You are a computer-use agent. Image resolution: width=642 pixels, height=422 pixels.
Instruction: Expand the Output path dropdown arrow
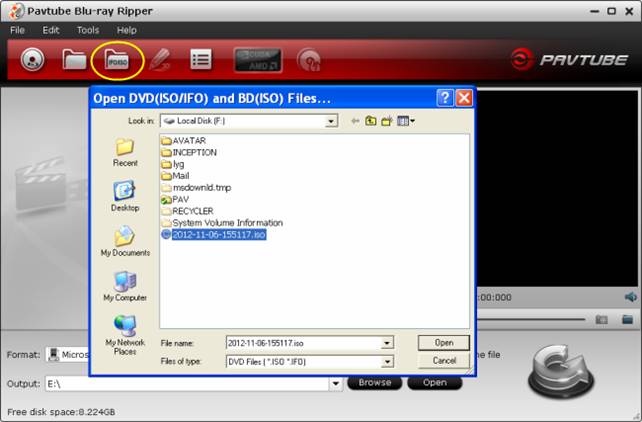pyautogui.click(x=336, y=384)
